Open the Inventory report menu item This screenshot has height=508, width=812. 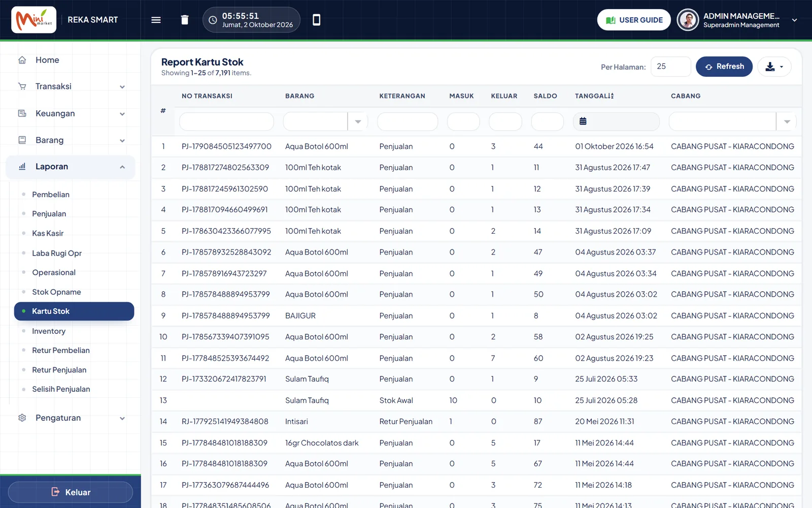(49, 331)
